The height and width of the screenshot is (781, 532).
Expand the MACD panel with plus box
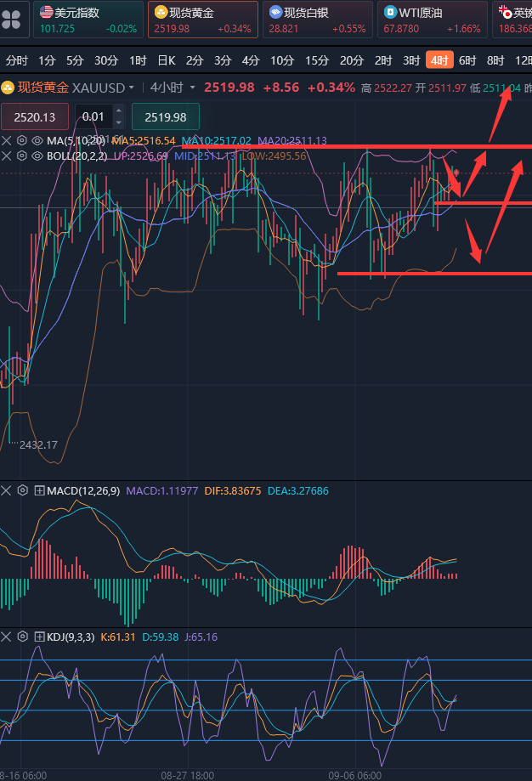tap(39, 490)
